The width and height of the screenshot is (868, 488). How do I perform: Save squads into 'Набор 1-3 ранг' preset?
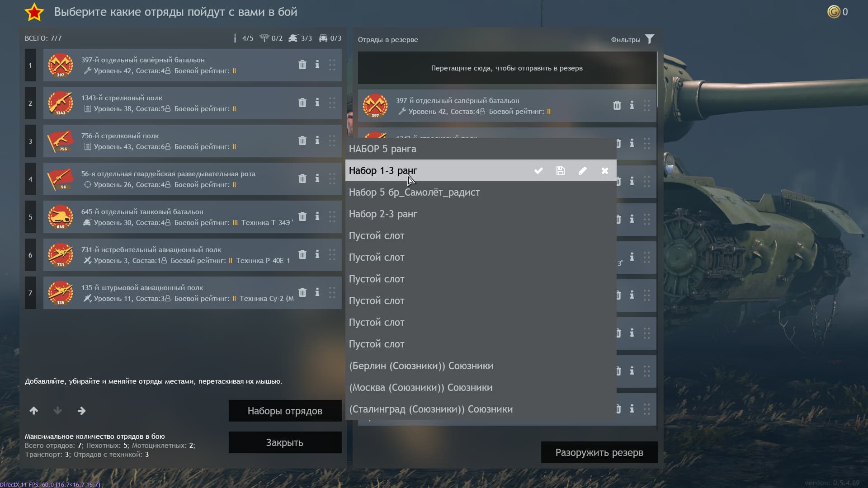coord(561,171)
